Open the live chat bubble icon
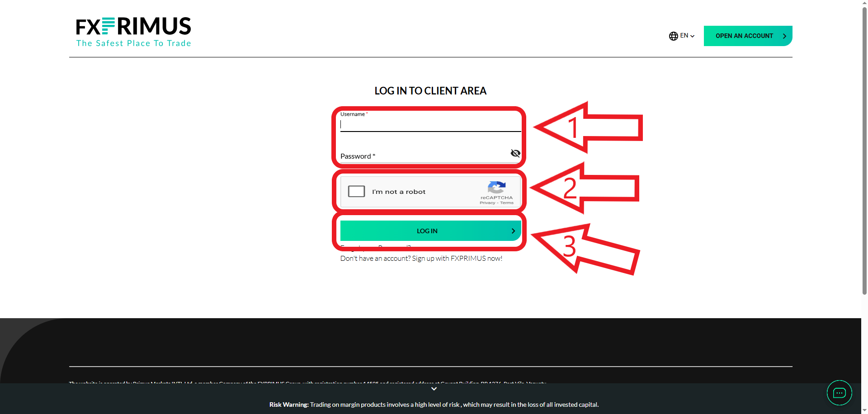Image resolution: width=868 pixels, height=414 pixels. coord(839,393)
